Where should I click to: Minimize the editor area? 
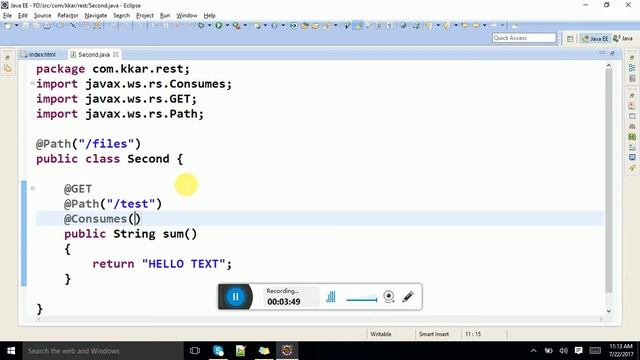[602, 53]
